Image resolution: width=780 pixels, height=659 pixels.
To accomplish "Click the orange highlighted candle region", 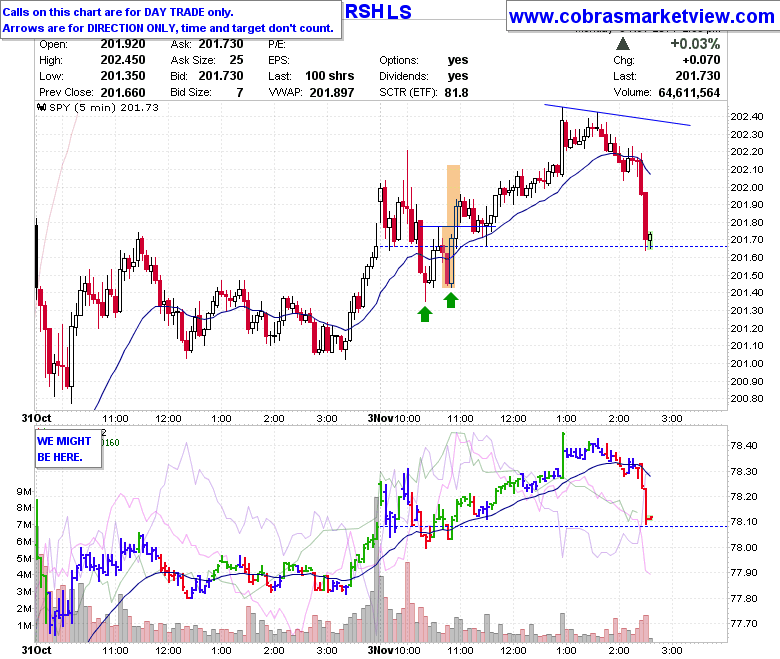I will [452, 226].
